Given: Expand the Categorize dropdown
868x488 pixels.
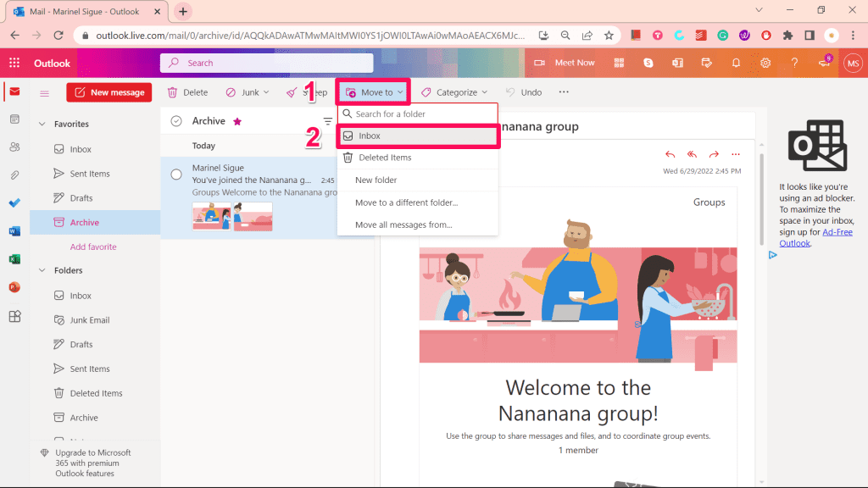Looking at the screenshot, I should [x=455, y=92].
